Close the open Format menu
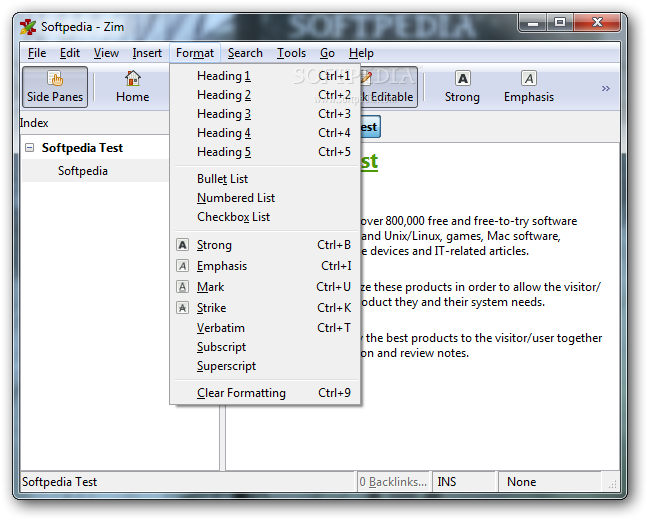Screen dimensions: 648x520 [x=195, y=53]
